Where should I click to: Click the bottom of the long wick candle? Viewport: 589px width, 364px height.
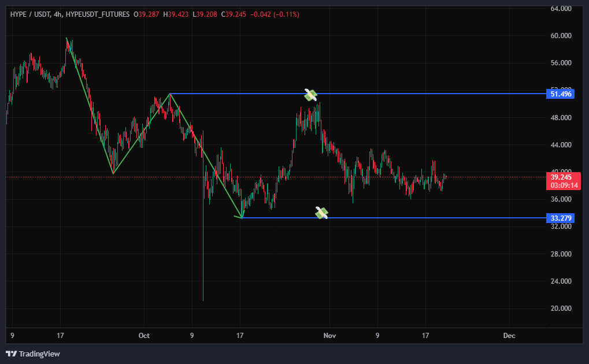[x=203, y=299]
